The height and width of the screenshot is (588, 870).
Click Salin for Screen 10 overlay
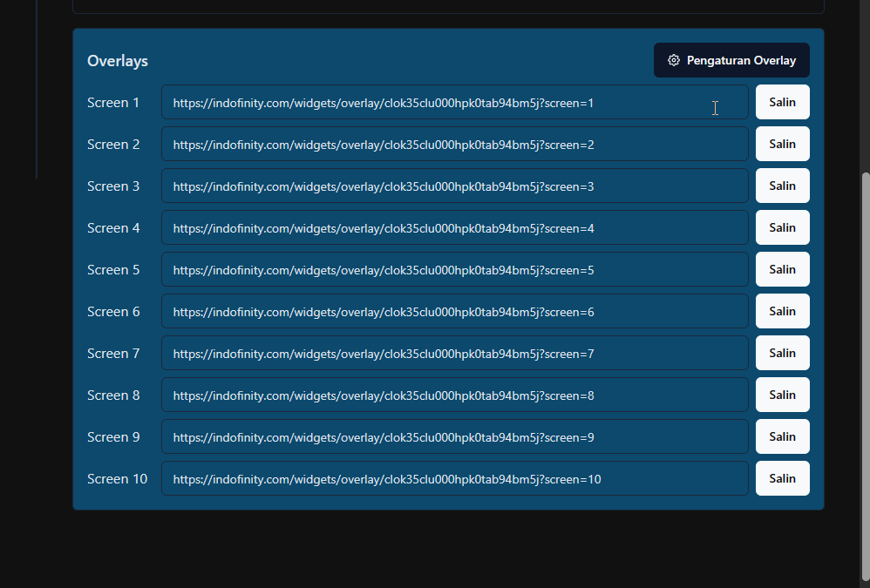(782, 478)
